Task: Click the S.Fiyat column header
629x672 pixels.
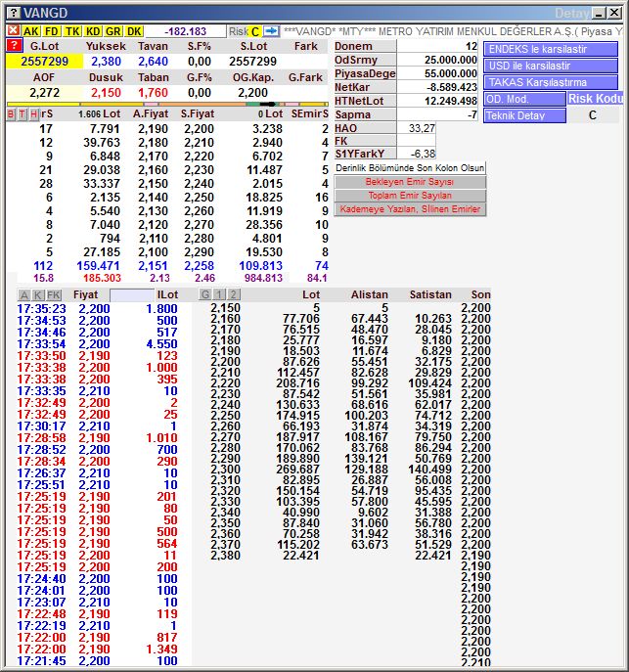Action: click(x=197, y=114)
